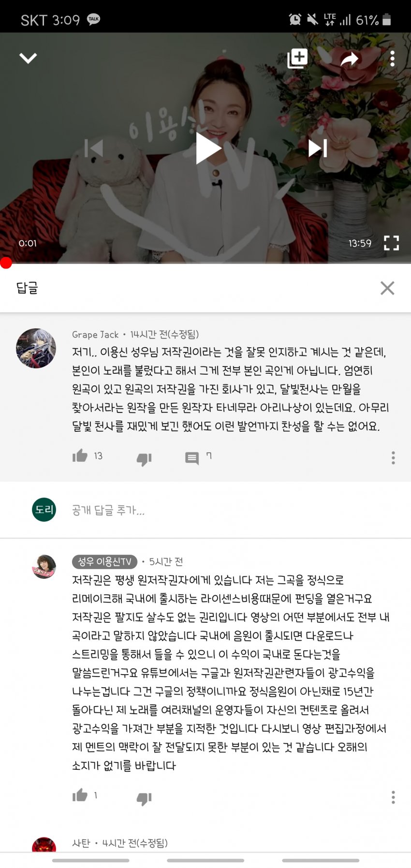Open the video player's three-dot menu

point(392,59)
